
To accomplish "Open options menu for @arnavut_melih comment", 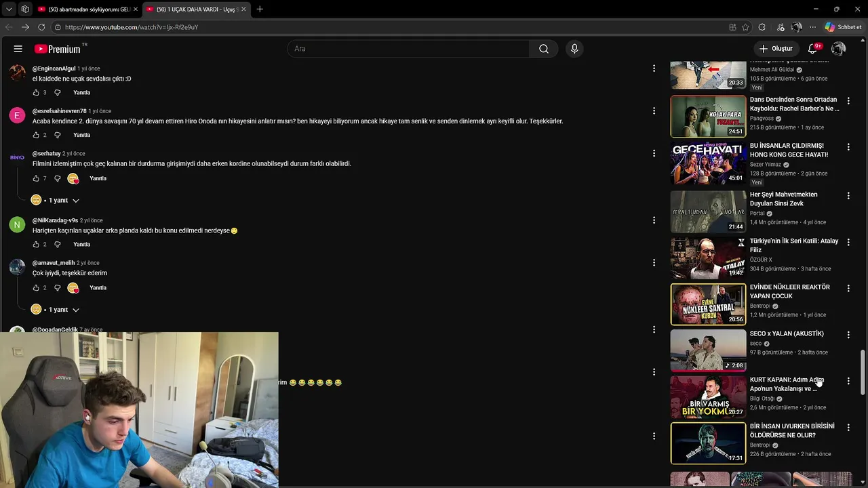I will point(654,262).
